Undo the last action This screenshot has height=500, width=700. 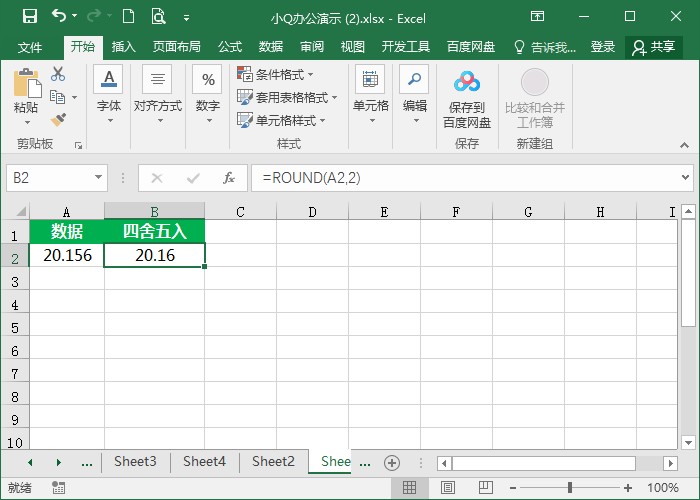[x=58, y=16]
